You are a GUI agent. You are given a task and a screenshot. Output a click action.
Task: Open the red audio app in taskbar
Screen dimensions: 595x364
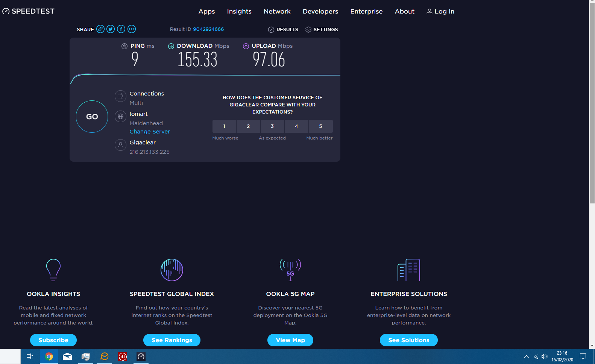123,356
